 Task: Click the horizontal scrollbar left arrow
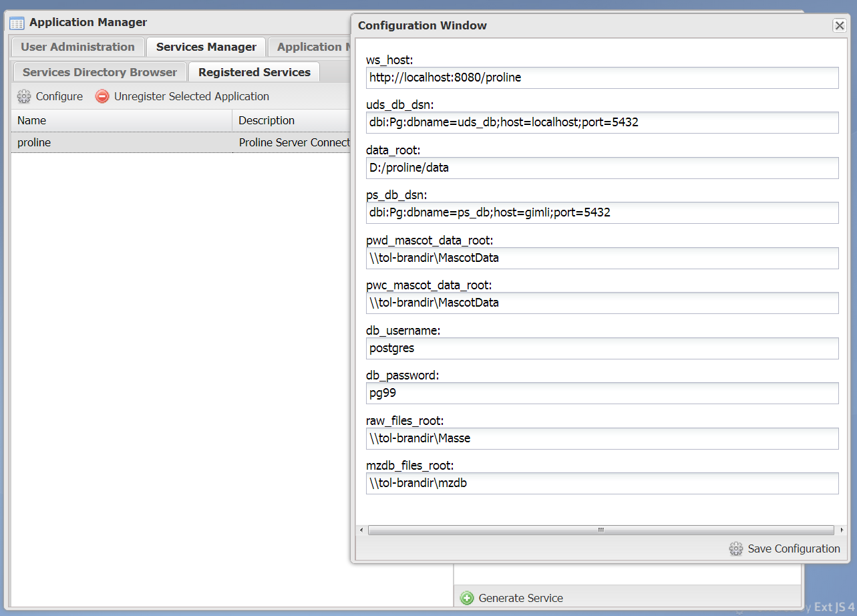[361, 530]
